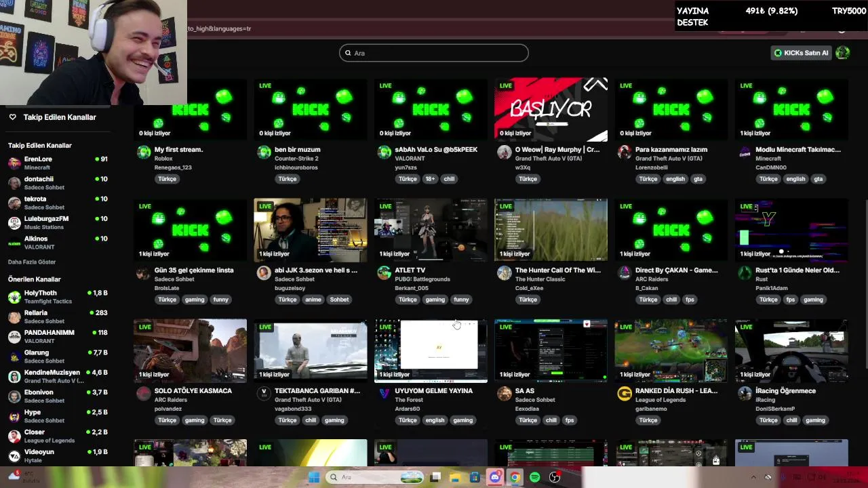Open PANDAHANIMM's avatar in recommended channels
The width and height of the screenshot is (868, 488).
(x=14, y=337)
